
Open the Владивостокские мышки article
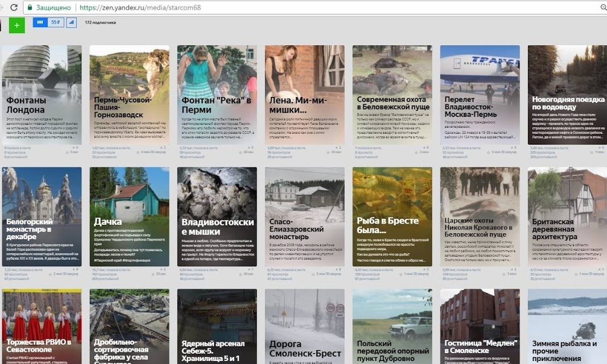coord(217,216)
